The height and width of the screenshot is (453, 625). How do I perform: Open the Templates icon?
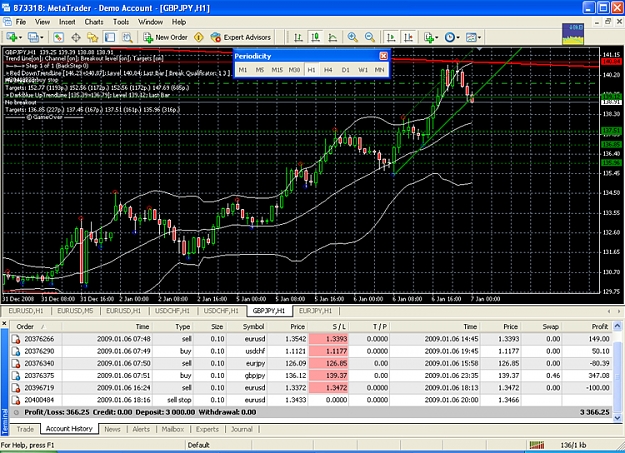(x=471, y=37)
